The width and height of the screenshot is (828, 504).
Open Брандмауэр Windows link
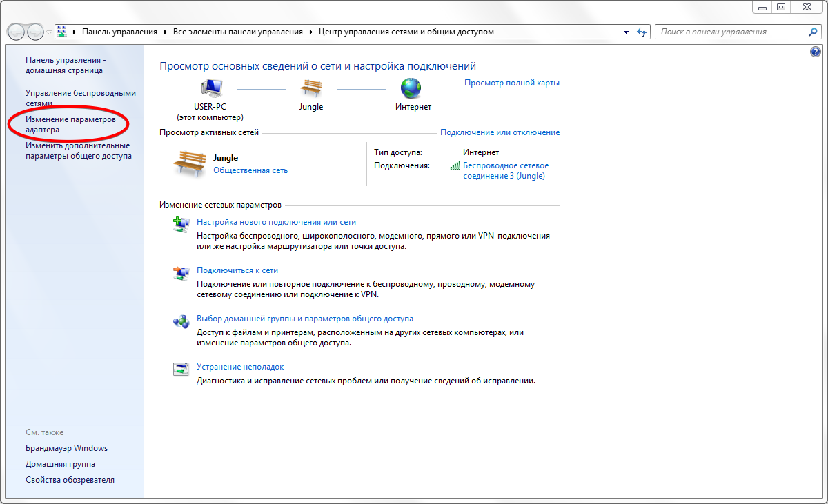(x=66, y=448)
